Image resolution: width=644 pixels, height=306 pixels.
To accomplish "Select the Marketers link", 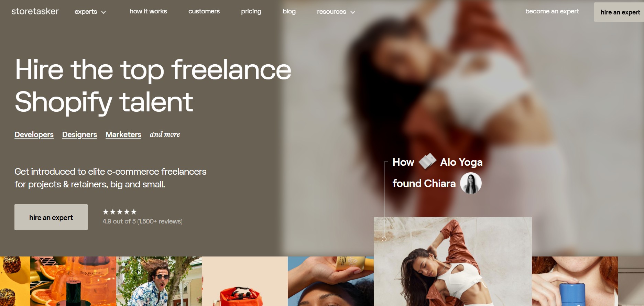I will [x=123, y=134].
